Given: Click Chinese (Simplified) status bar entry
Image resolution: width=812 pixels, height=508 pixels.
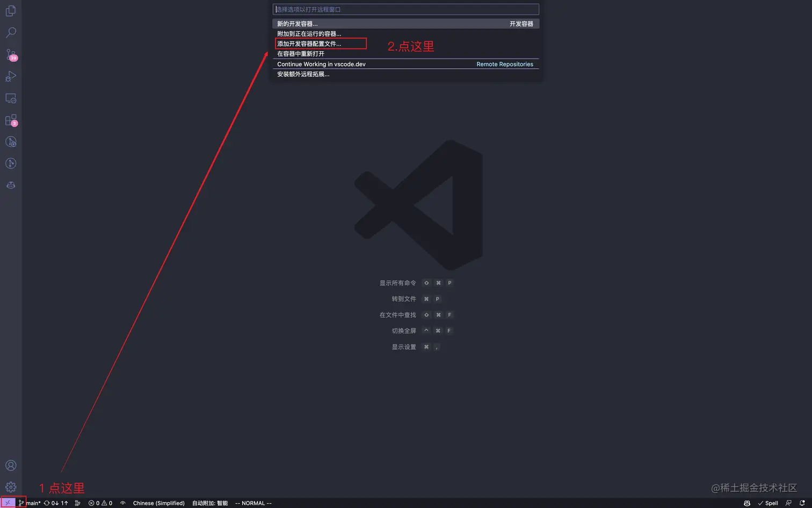Looking at the screenshot, I should [158, 503].
